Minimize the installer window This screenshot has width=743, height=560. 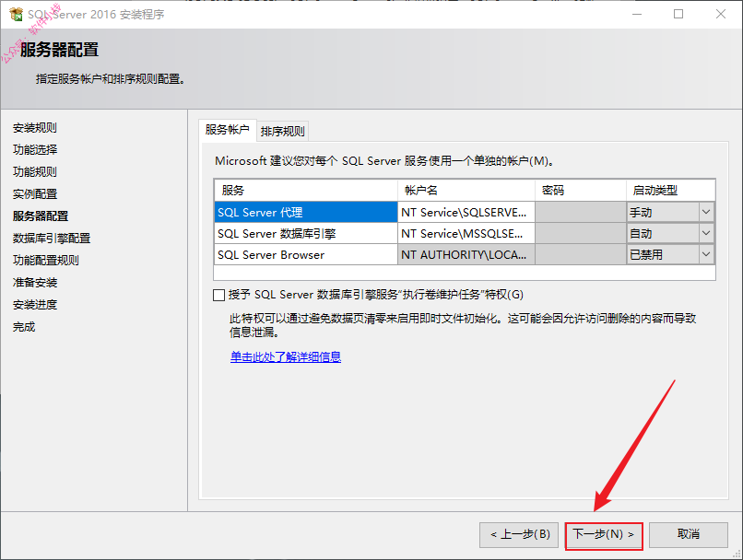point(637,14)
